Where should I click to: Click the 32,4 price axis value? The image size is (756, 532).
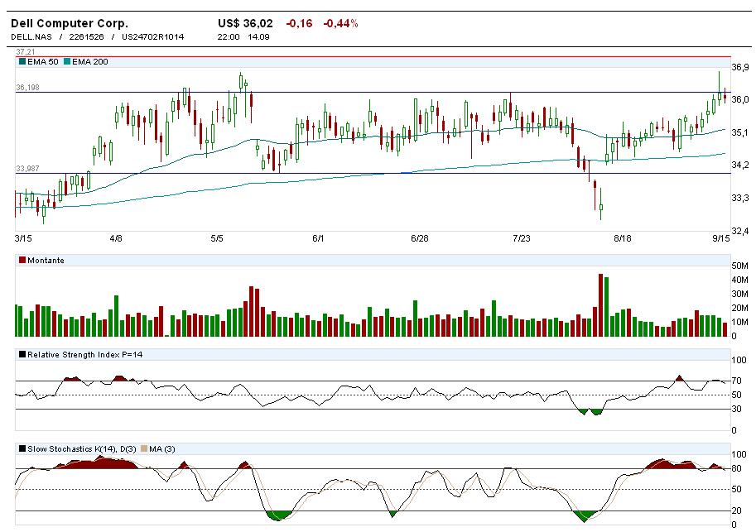point(740,231)
